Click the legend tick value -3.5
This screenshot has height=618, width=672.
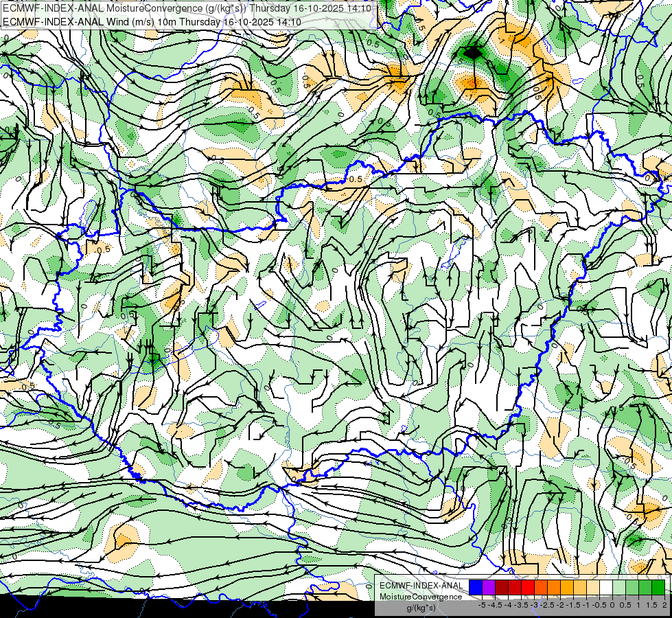coord(520,605)
